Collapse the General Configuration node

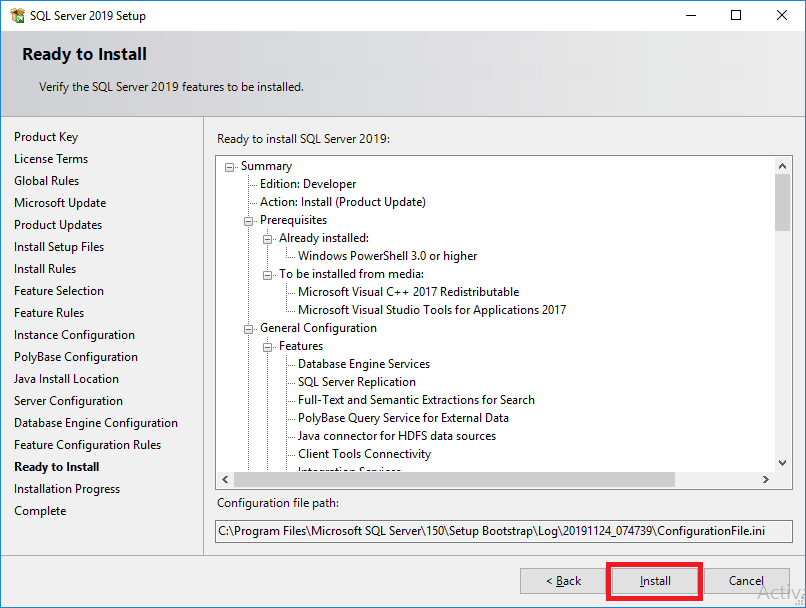click(x=248, y=329)
